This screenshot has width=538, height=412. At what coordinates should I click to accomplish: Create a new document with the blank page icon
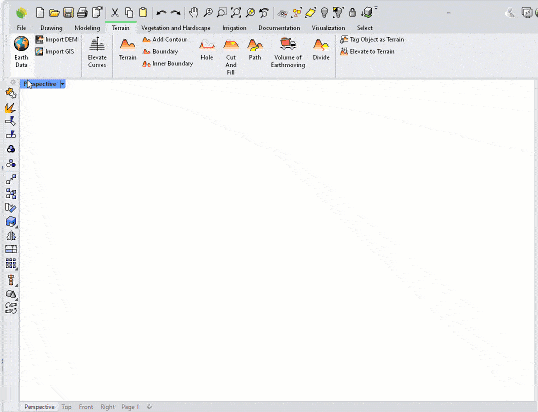(x=40, y=13)
